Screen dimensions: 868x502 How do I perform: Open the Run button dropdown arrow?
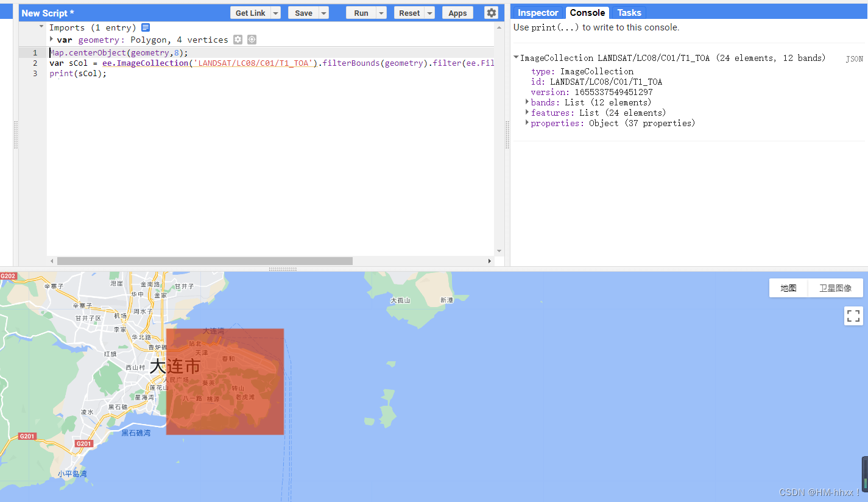[x=381, y=12]
